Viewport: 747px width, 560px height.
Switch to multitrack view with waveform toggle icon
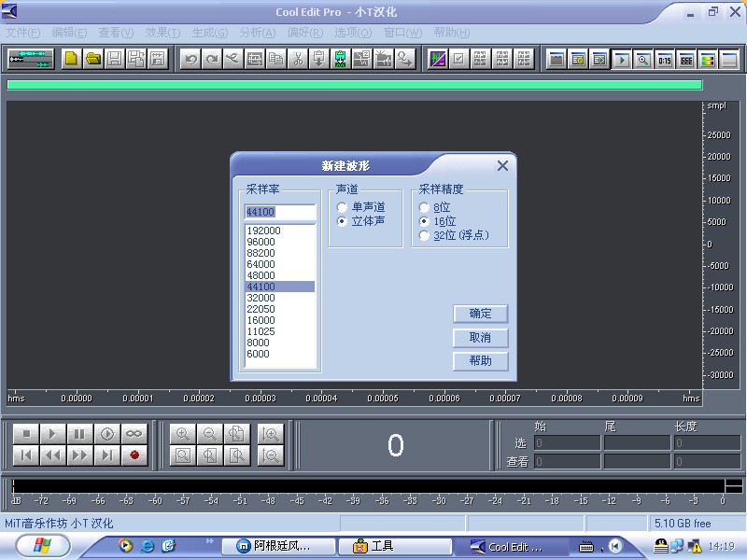pyautogui.click(x=31, y=59)
